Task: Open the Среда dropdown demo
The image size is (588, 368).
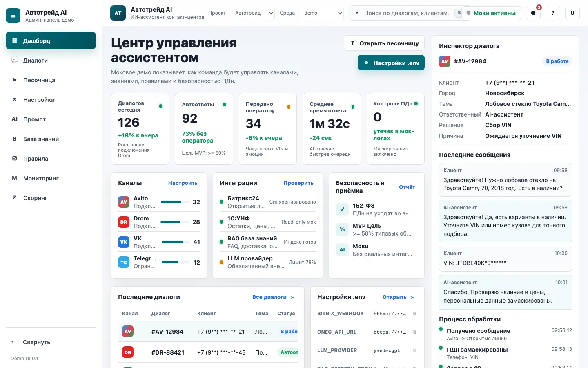Action: 321,13
